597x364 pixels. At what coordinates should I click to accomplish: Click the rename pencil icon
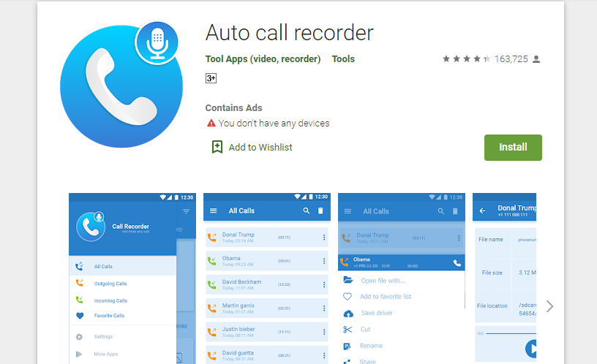tap(347, 346)
